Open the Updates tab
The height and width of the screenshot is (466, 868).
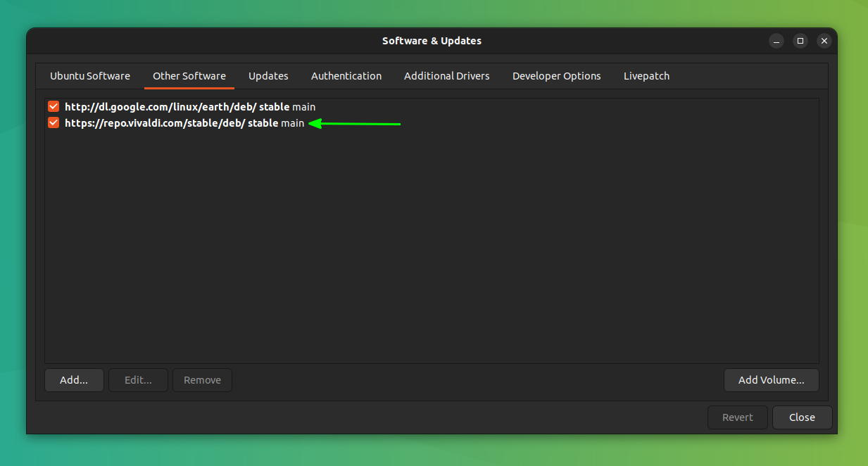click(268, 75)
